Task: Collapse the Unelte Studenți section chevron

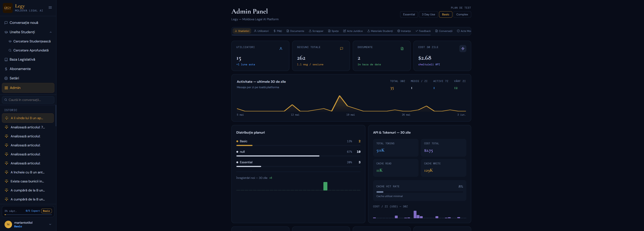Action: pos(51,32)
